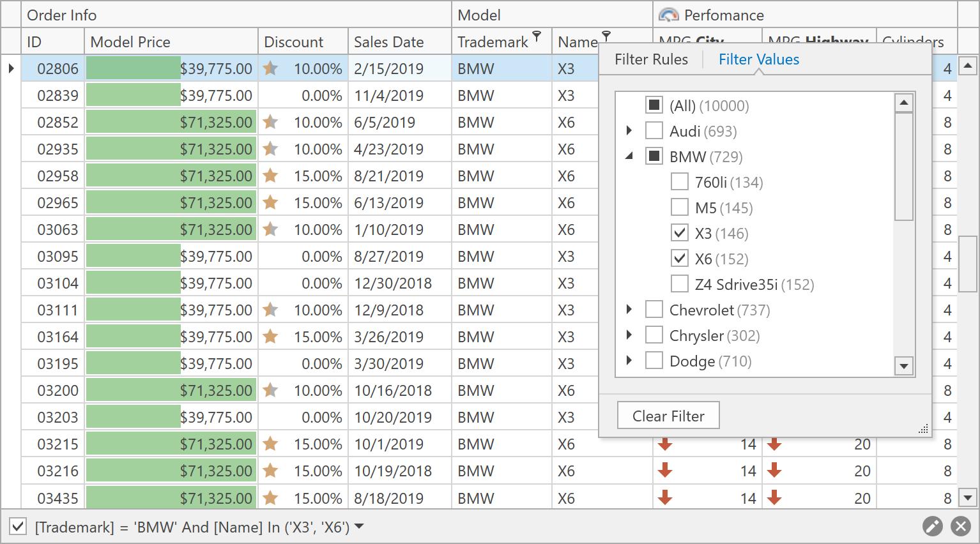Check the 760li model checkbox

(680, 182)
